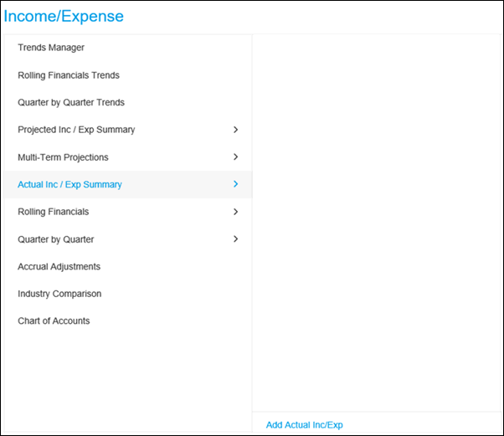Viewport: 504px width, 436px height.
Task: Open the Rolling Financials menu label
Action: 54,212
